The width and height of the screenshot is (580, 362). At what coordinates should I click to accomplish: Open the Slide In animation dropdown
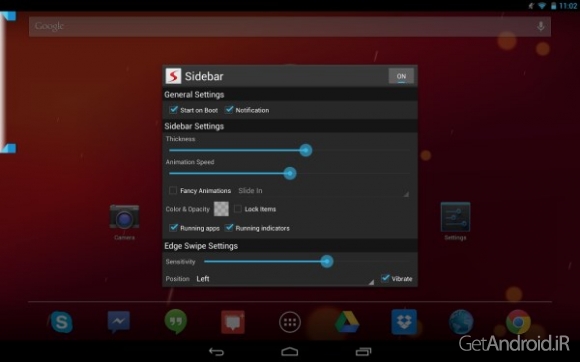[323, 191]
